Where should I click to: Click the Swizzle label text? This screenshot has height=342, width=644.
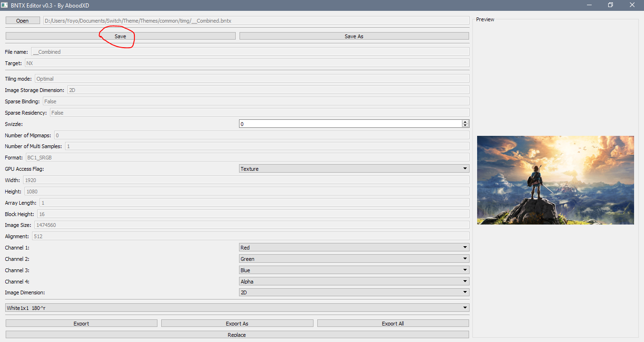pyautogui.click(x=14, y=124)
